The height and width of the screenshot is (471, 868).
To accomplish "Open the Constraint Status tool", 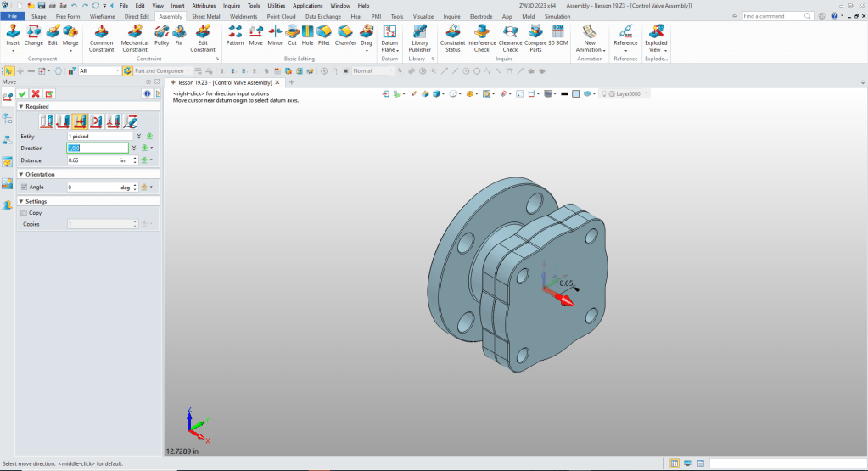I will pos(452,31).
